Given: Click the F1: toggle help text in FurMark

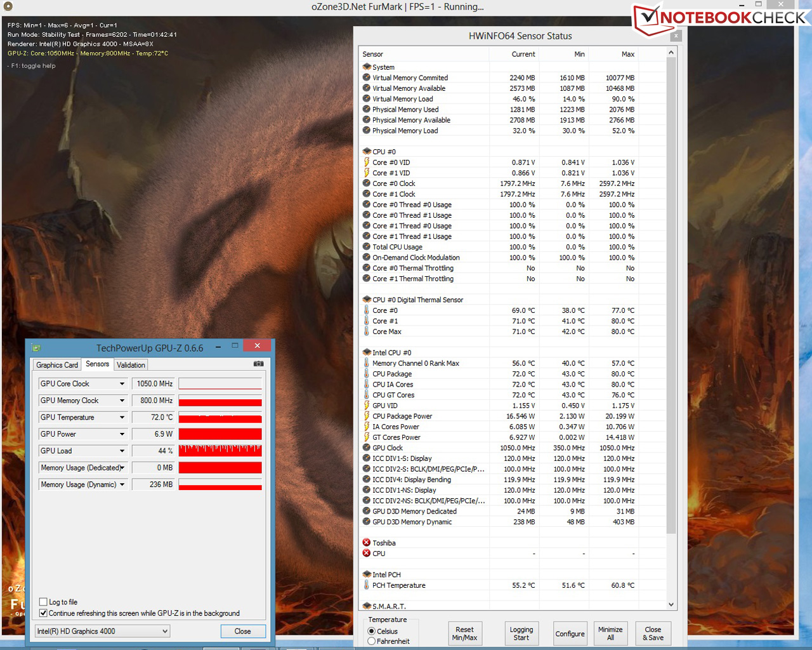Looking at the screenshot, I should [x=33, y=66].
